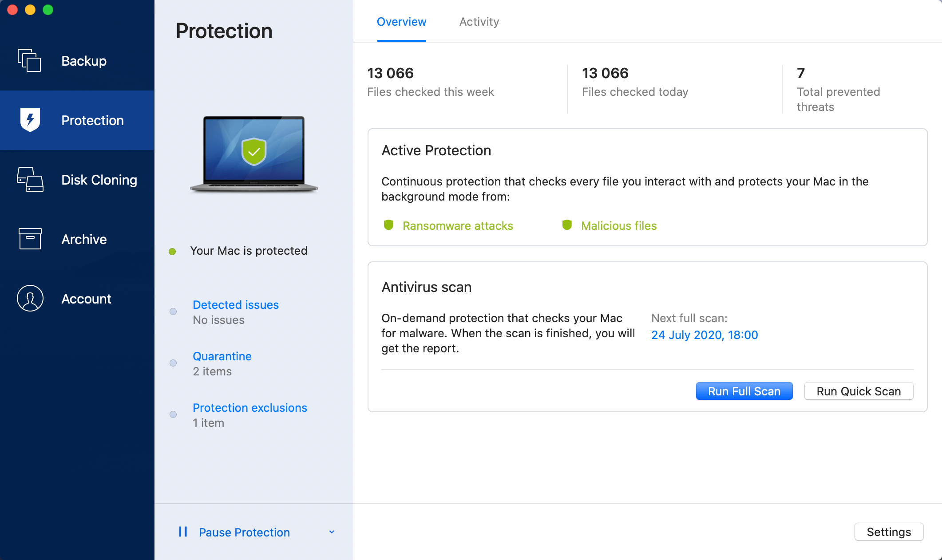
Task: Open Protection exclusions list
Action: click(250, 408)
